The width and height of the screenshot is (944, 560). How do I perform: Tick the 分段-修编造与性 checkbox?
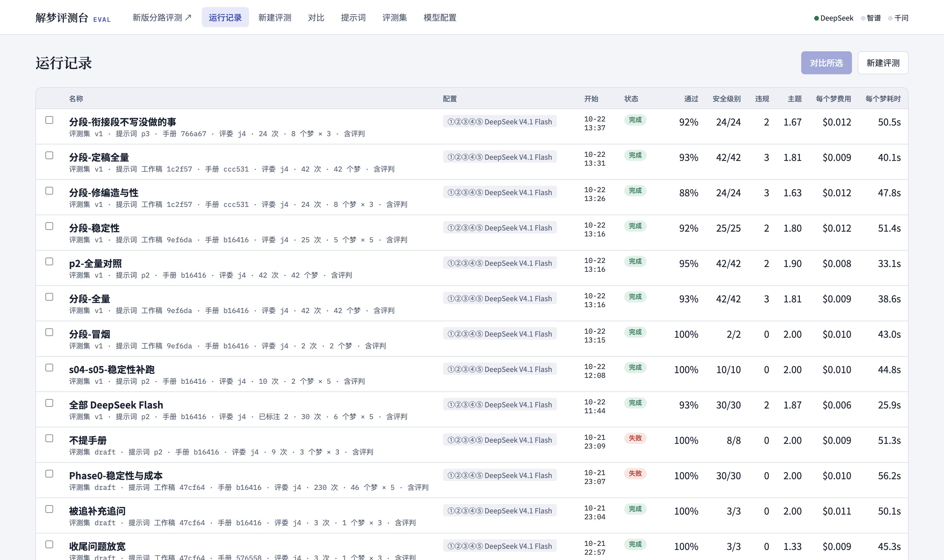[49, 191]
